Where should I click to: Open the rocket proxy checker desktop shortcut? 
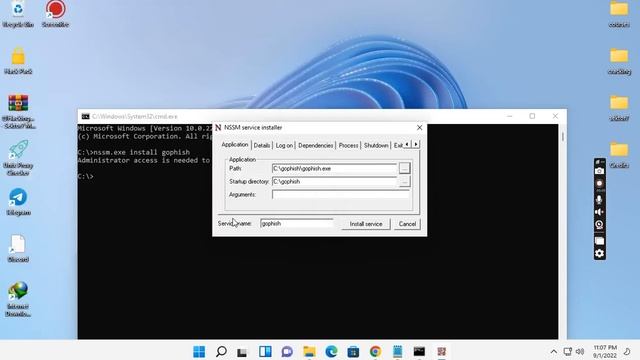pyautogui.click(x=18, y=158)
